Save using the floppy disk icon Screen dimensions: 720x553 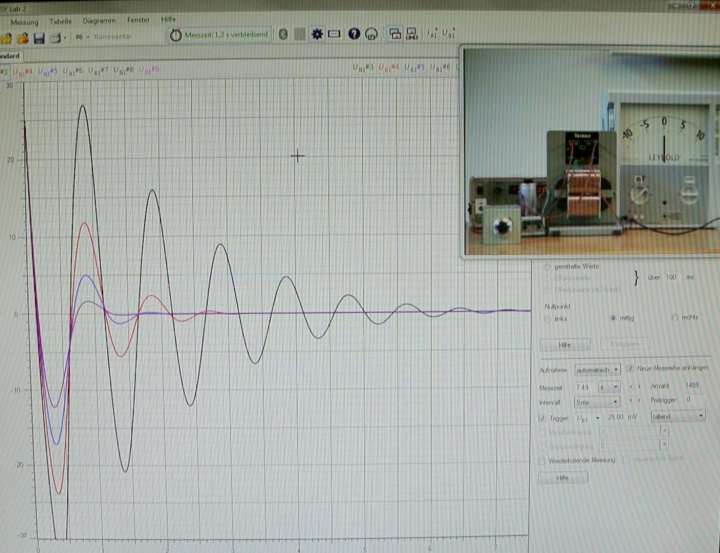click(39, 38)
